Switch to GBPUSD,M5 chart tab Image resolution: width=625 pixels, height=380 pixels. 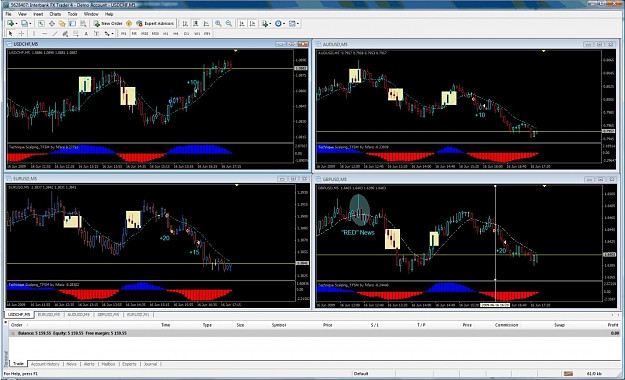pyautogui.click(x=108, y=315)
